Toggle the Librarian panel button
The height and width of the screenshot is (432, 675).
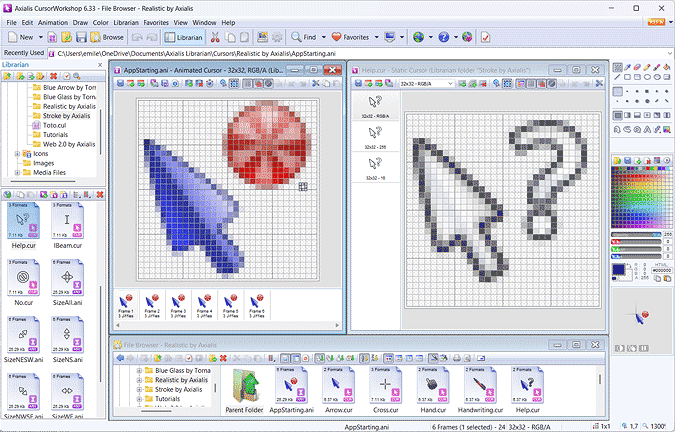click(184, 37)
